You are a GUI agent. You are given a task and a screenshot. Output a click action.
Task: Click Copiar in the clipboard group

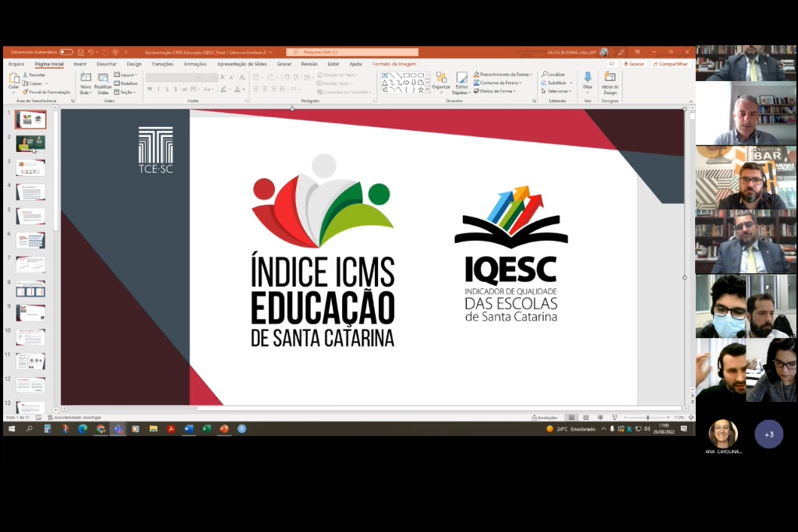(33, 83)
